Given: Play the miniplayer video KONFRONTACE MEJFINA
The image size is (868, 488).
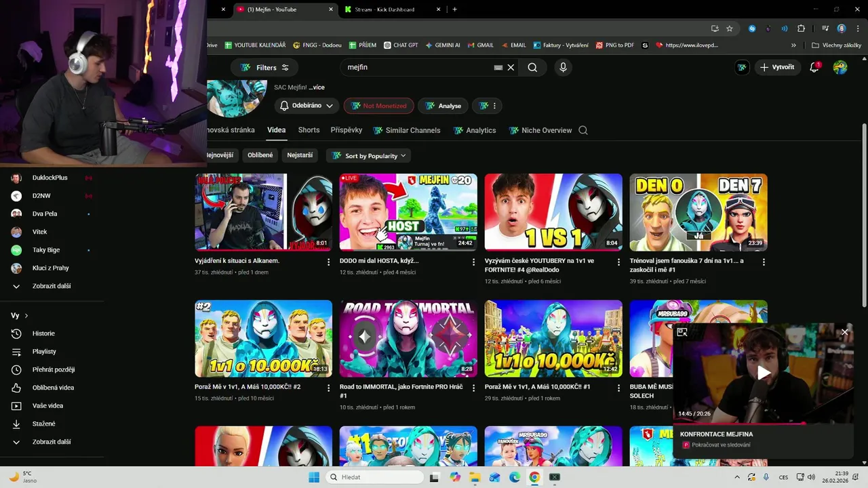Looking at the screenshot, I should tap(764, 373).
